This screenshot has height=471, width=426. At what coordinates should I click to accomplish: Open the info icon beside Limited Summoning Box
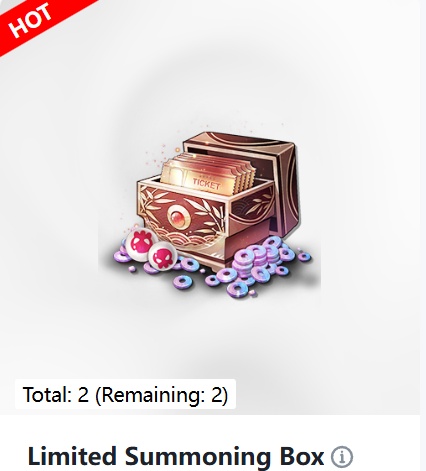[x=342, y=457]
